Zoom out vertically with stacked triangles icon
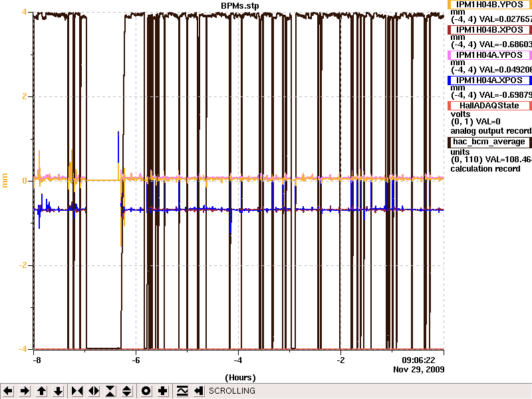This screenshot has height=399, width=532. [x=127, y=391]
